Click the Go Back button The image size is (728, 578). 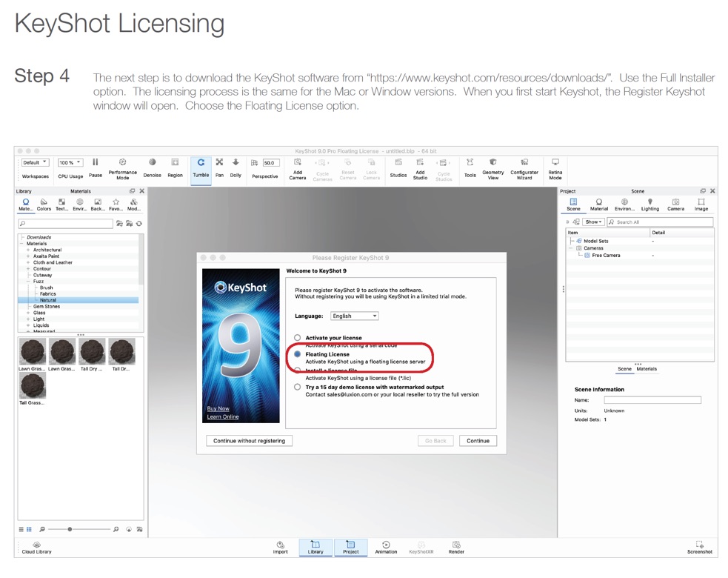pyautogui.click(x=435, y=441)
